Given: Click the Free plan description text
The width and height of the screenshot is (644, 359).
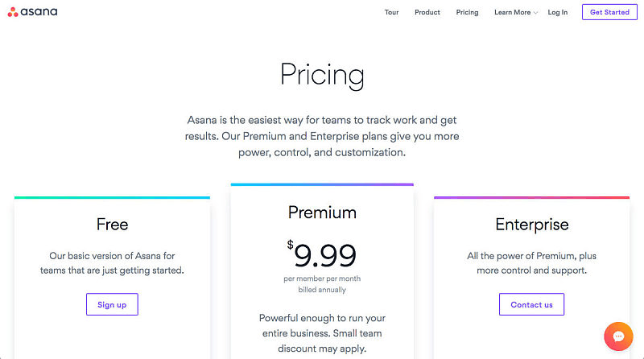Looking at the screenshot, I should pos(112,263).
